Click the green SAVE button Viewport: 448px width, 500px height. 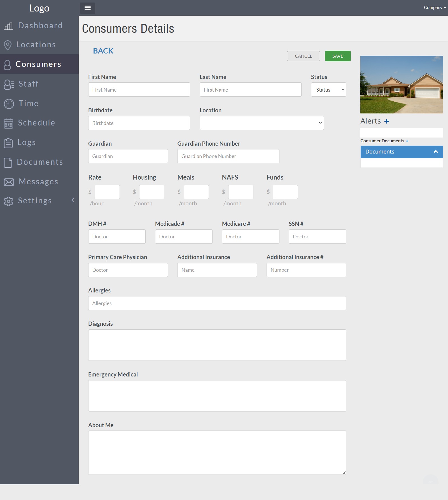tap(338, 56)
